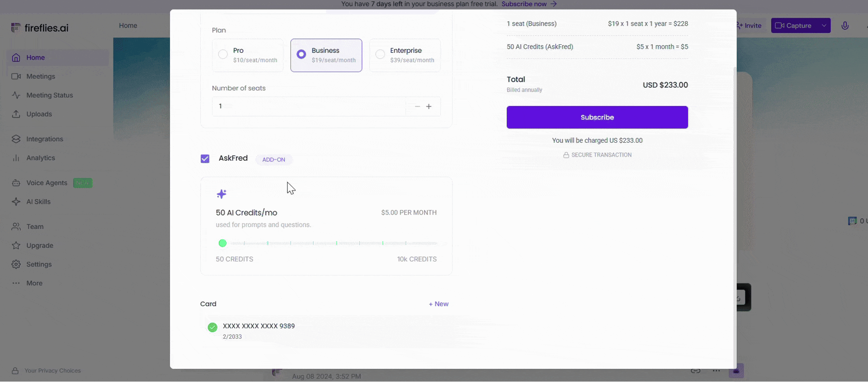The image size is (868, 382).
Task: Click the 1 seat (Business) line item
Action: [532, 23]
